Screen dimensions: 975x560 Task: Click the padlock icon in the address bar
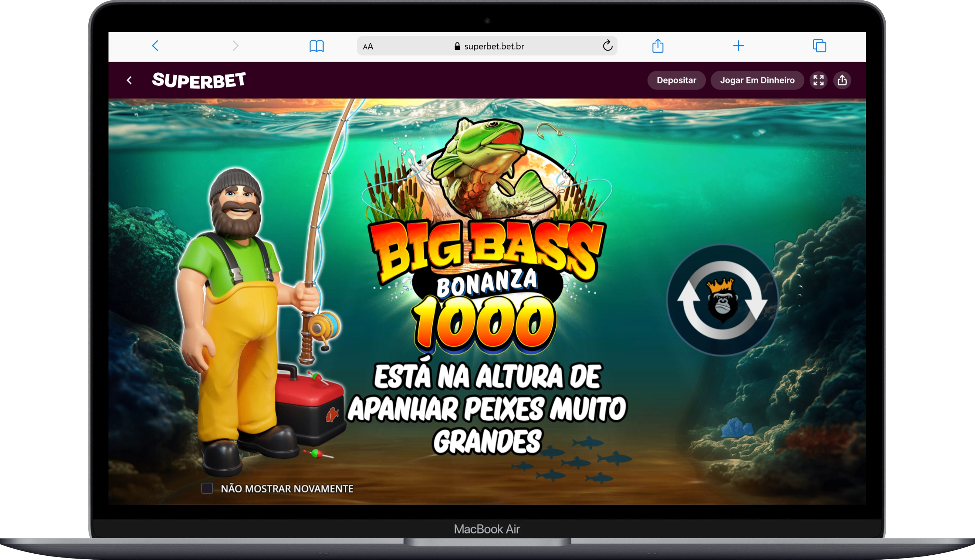pos(457,46)
